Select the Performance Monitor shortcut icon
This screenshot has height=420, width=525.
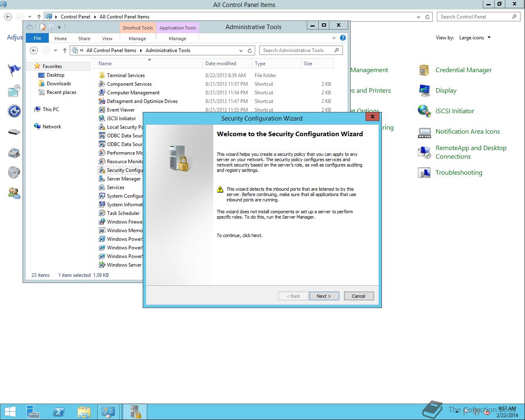point(102,153)
